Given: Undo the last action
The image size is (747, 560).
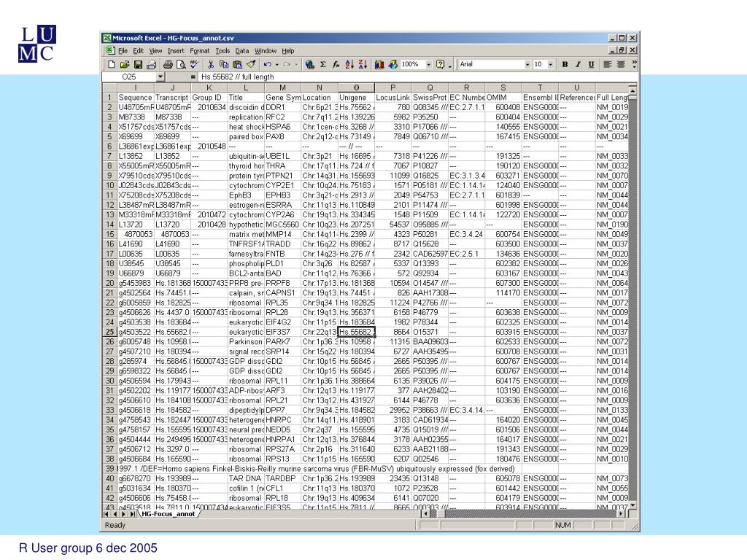Looking at the screenshot, I should [267, 64].
